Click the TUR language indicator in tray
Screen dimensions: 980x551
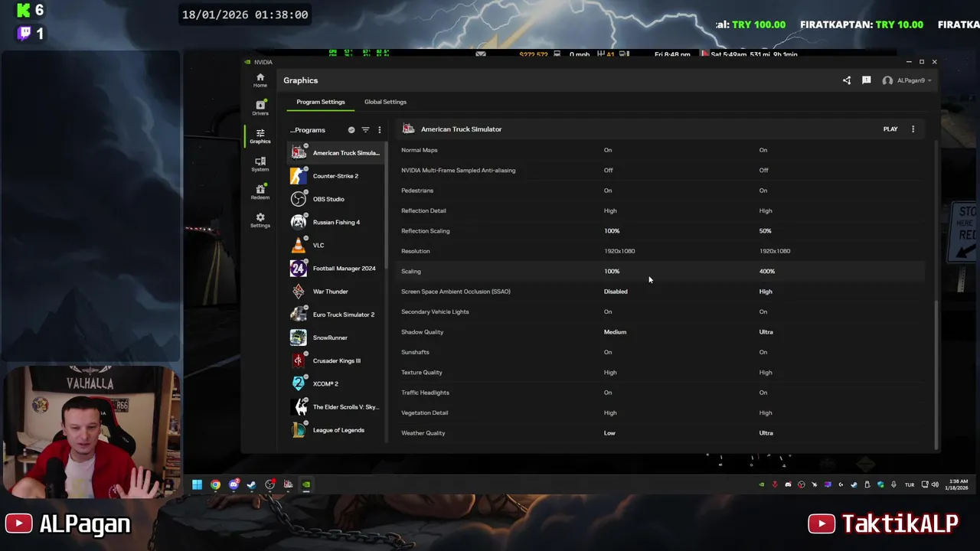910,484
